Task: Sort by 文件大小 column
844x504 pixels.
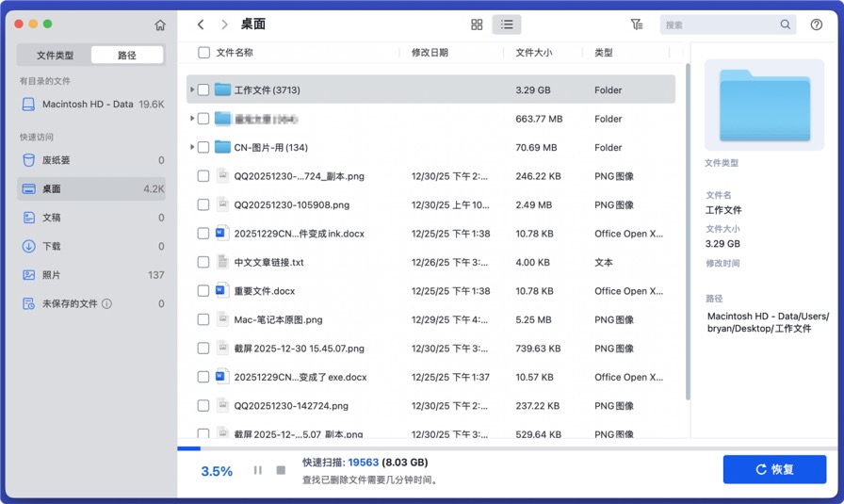Action: pyautogui.click(x=533, y=52)
